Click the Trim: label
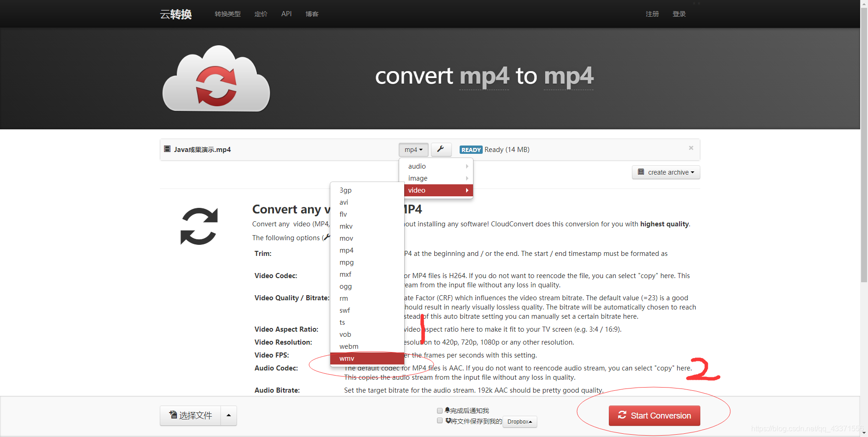 [263, 254]
